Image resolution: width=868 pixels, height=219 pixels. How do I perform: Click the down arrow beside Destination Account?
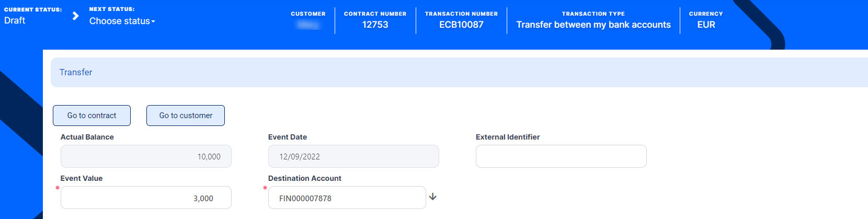pos(433,197)
